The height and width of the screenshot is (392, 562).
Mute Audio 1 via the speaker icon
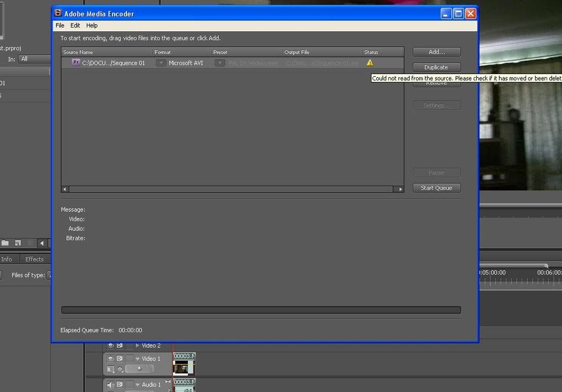click(109, 384)
